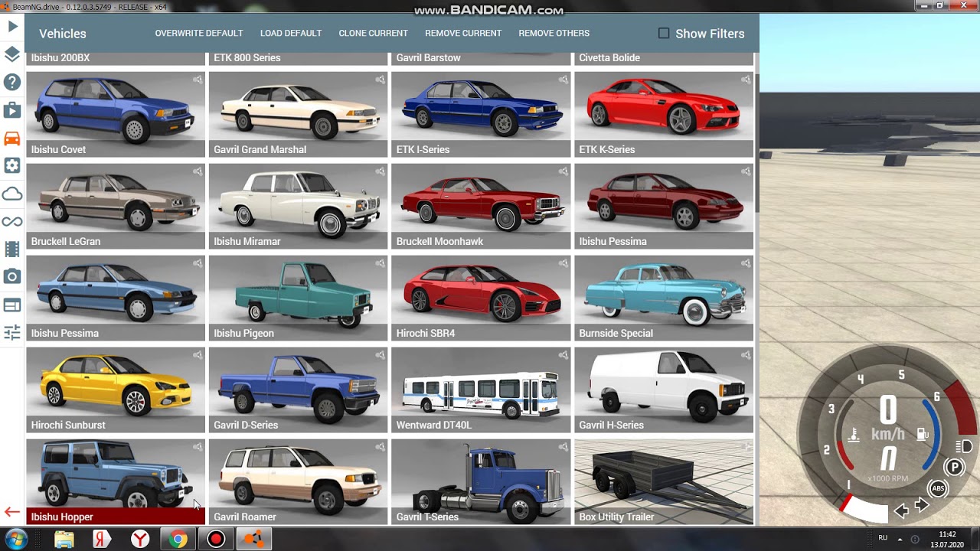The width and height of the screenshot is (980, 551).
Task: Open the help question mark icon
Action: click(x=12, y=82)
